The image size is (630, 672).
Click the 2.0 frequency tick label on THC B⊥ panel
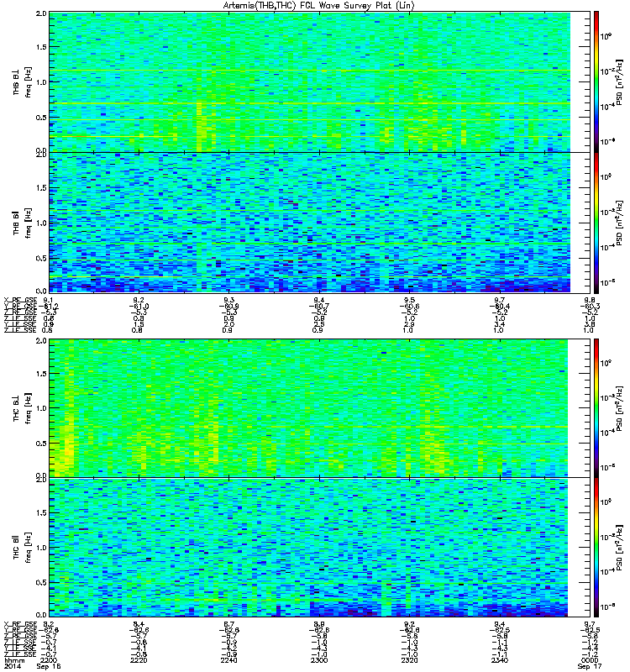41,341
